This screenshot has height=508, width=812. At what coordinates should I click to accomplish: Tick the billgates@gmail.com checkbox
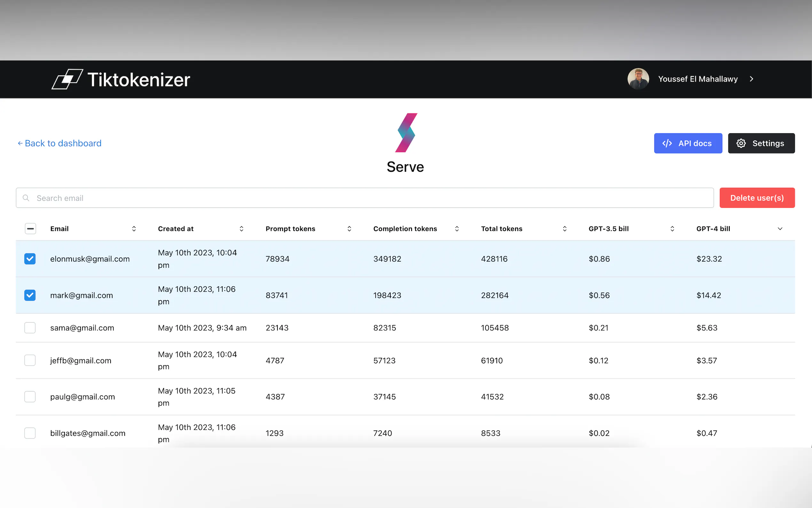click(x=30, y=433)
